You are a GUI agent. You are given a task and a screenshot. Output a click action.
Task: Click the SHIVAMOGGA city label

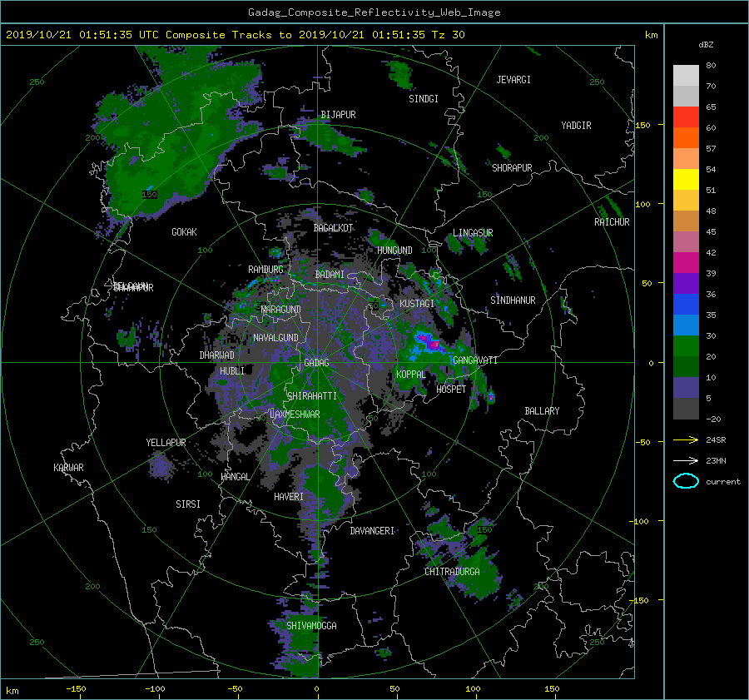pos(311,625)
